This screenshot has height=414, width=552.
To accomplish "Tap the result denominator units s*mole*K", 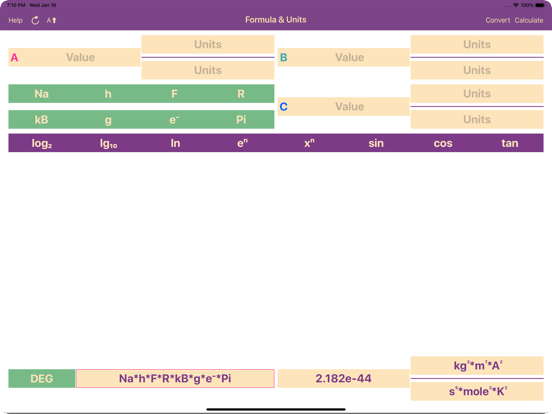I will [x=477, y=391].
